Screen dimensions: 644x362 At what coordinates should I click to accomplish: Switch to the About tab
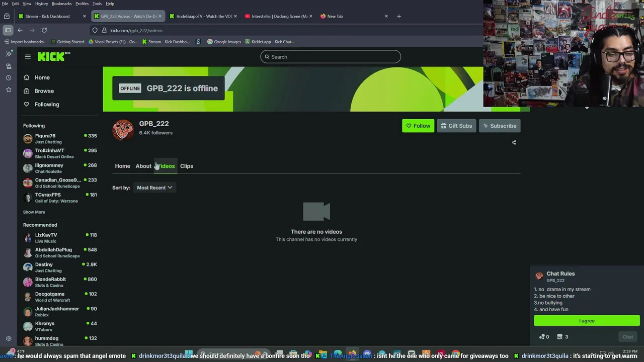[x=143, y=166]
